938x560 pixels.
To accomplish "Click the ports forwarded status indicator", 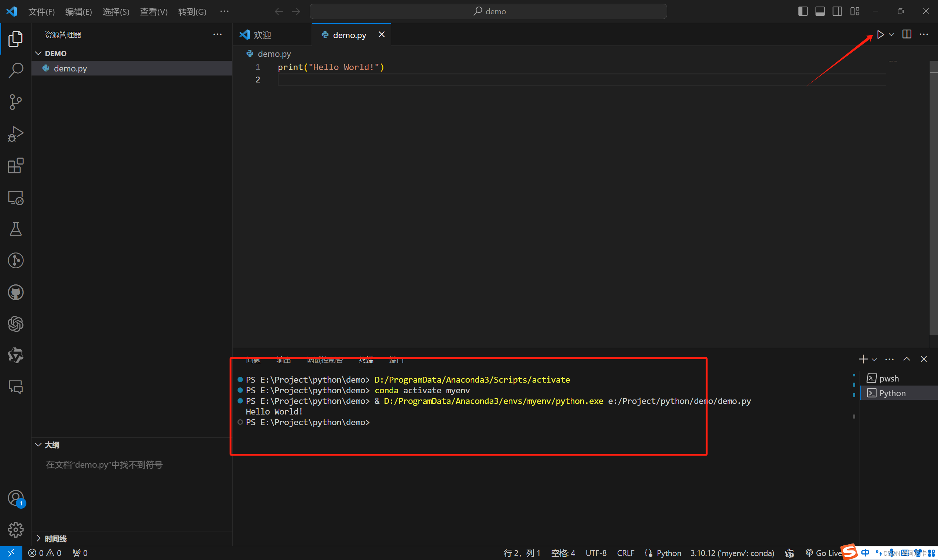I will pos(80,553).
